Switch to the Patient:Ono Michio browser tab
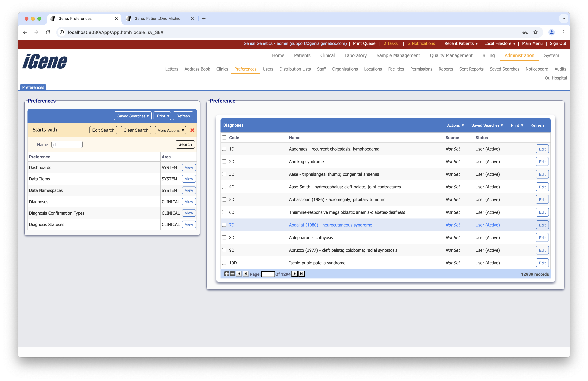The width and height of the screenshot is (588, 381). pyautogui.click(x=157, y=19)
